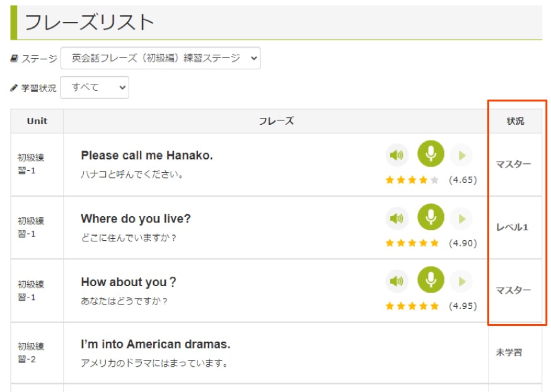Replay recording for 'Please call me Hanako.'
Screen dimensions: 551x392
(461, 155)
